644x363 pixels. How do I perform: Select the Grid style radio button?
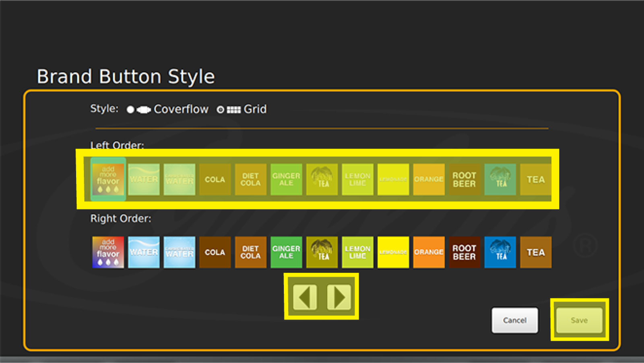[220, 109]
